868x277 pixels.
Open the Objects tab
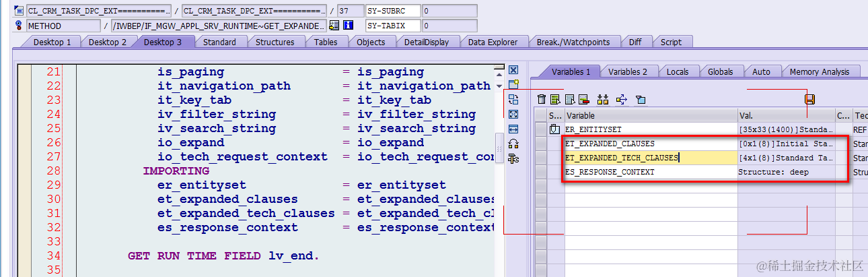(x=371, y=42)
